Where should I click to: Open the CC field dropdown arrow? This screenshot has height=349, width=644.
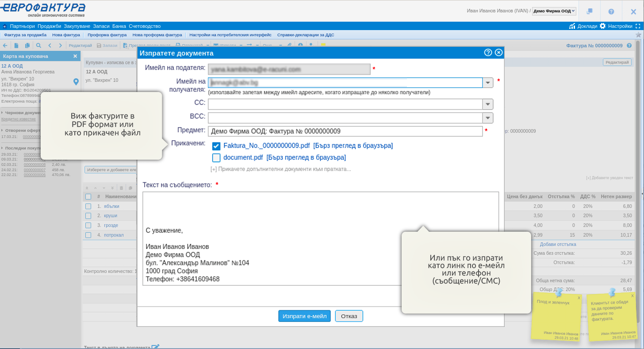tap(487, 104)
